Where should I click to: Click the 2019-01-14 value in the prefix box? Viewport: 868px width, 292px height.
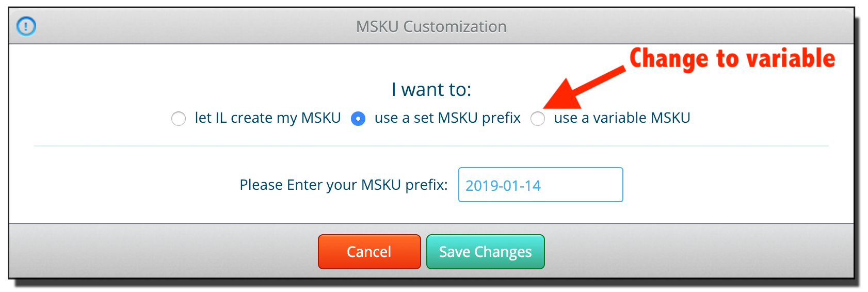pyautogui.click(x=503, y=186)
